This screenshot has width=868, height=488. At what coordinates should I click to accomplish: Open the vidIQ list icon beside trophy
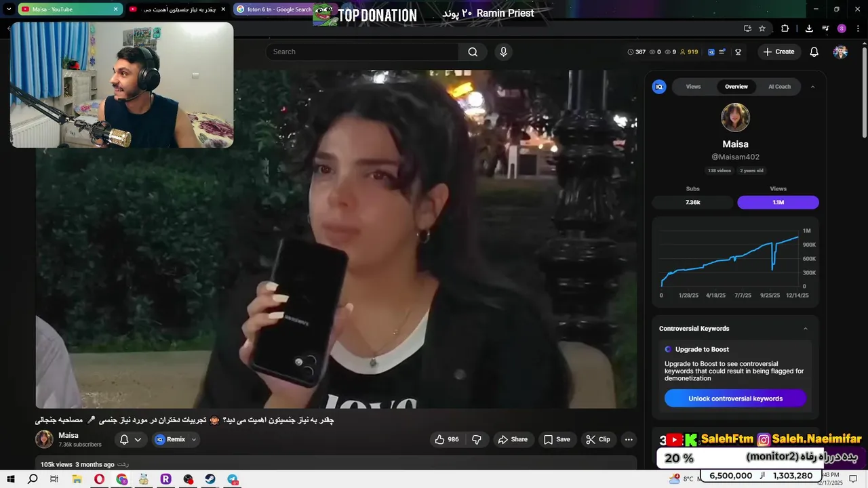point(723,52)
